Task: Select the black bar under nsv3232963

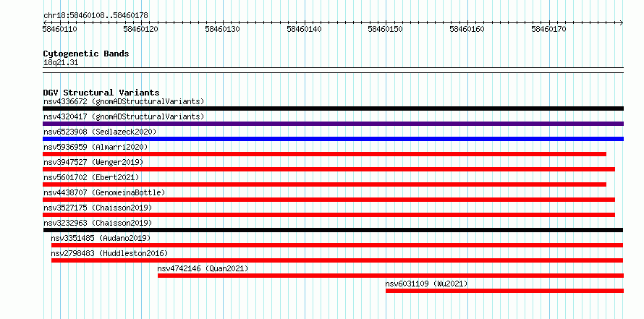Action: [x=333, y=230]
